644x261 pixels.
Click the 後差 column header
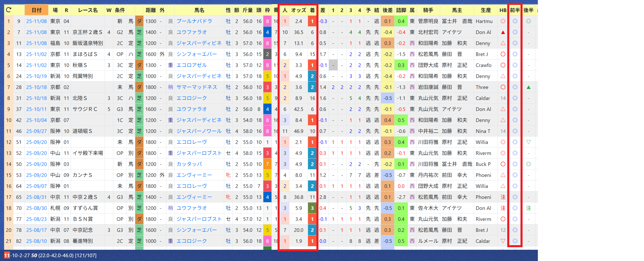click(387, 10)
